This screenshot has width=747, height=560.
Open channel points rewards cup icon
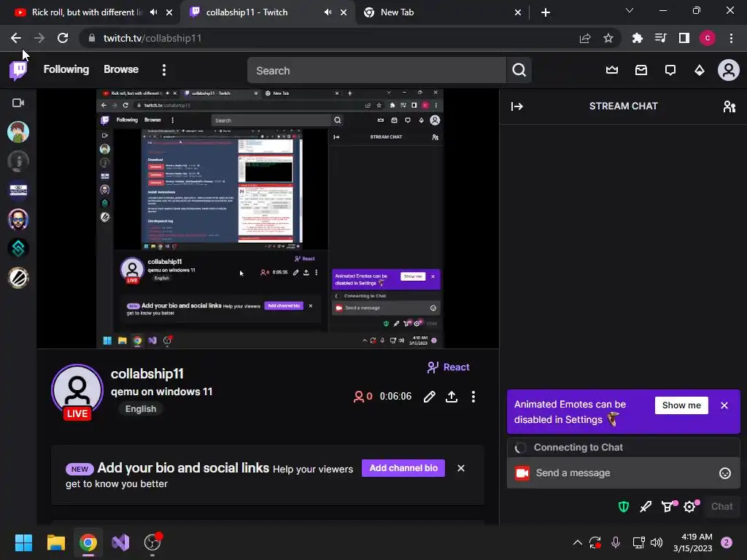[x=668, y=507]
